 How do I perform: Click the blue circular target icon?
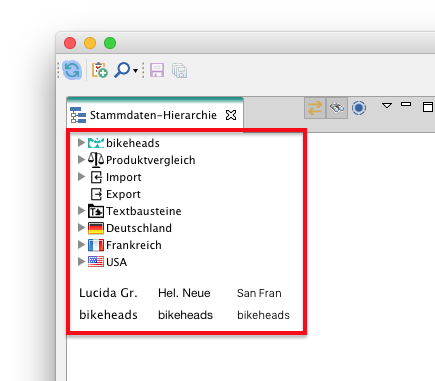[359, 108]
